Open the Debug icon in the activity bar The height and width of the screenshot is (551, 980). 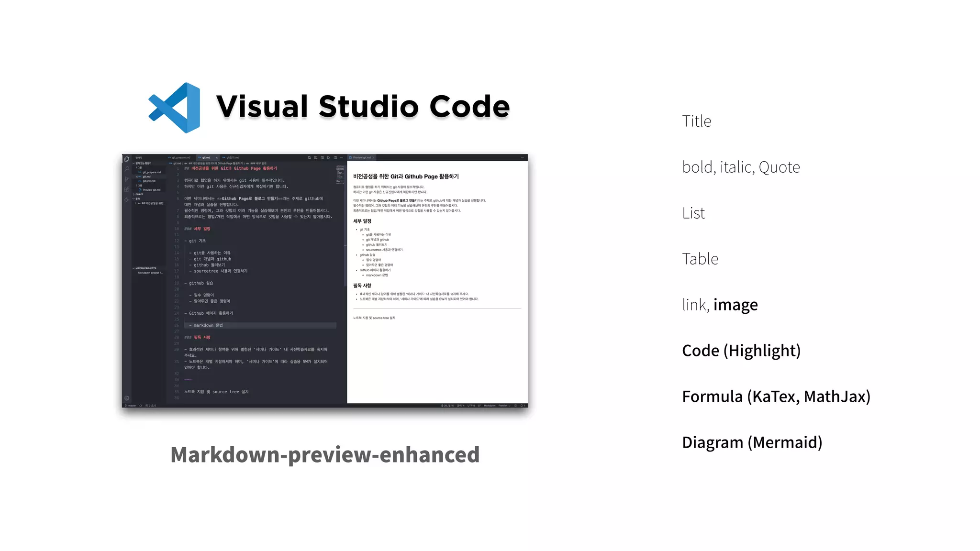pyautogui.click(x=127, y=199)
